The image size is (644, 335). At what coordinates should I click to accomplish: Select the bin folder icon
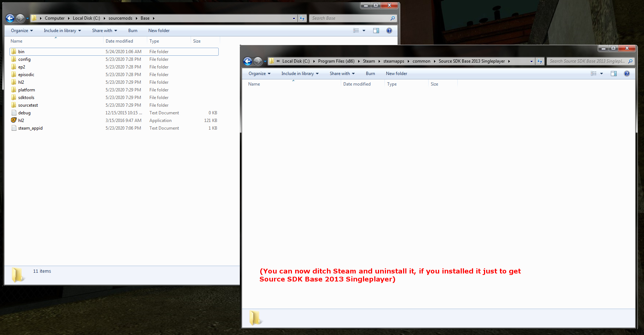click(x=14, y=52)
